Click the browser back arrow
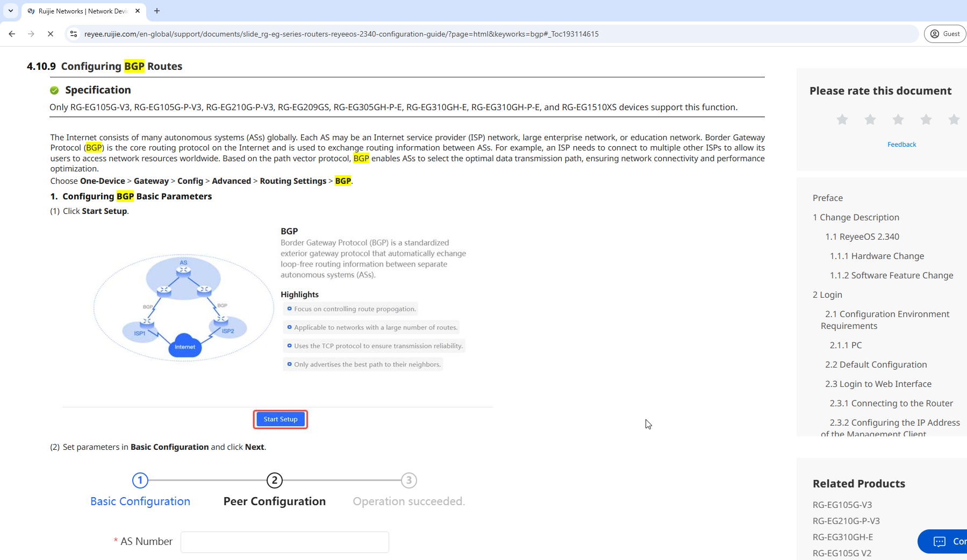 [12, 34]
